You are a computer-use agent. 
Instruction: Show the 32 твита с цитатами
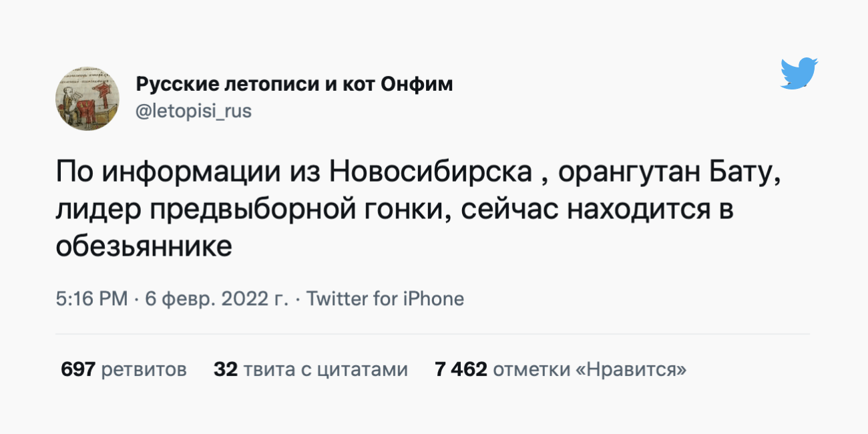point(310,369)
